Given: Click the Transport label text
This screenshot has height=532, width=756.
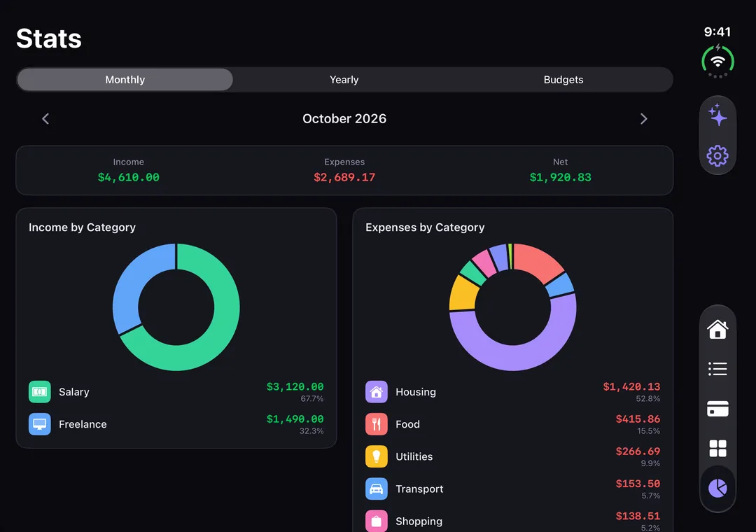Looking at the screenshot, I should coord(419,489).
